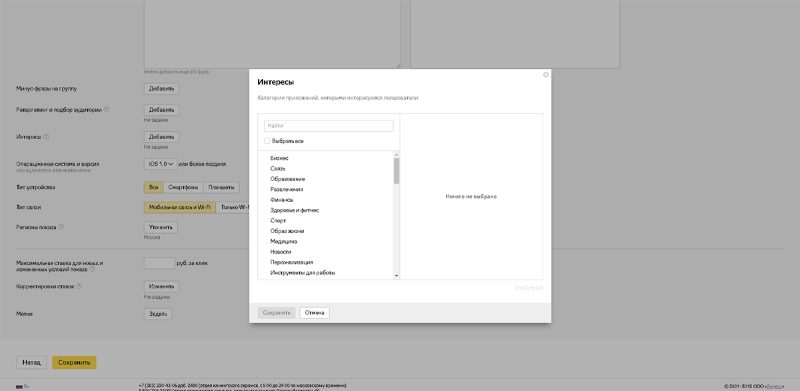Choose the Новости category
800x391 pixels.
[x=281, y=252]
